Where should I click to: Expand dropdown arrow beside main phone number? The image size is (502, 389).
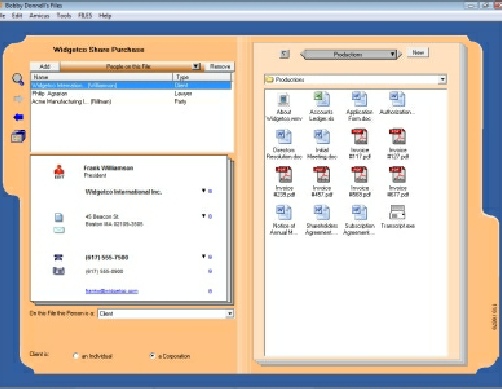[x=204, y=256]
